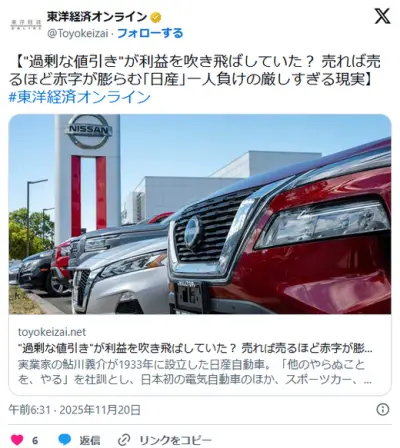
Task: Click the toyokeizai.net domain label
Action: (52, 332)
